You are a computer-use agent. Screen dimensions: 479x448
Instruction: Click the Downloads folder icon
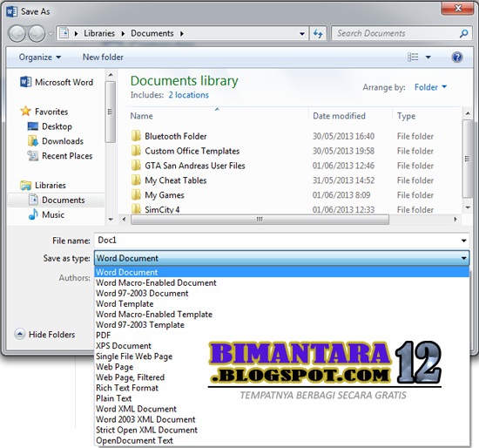coord(33,141)
